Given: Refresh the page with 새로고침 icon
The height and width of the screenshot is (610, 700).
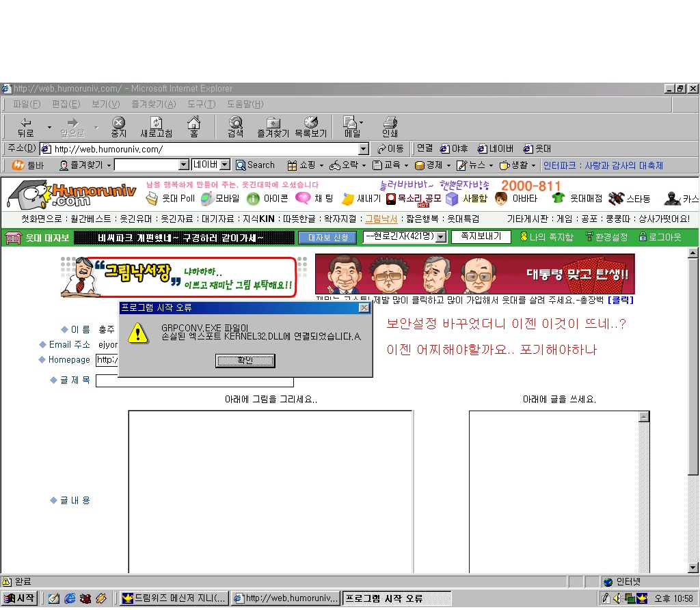Looking at the screenshot, I should 156,126.
